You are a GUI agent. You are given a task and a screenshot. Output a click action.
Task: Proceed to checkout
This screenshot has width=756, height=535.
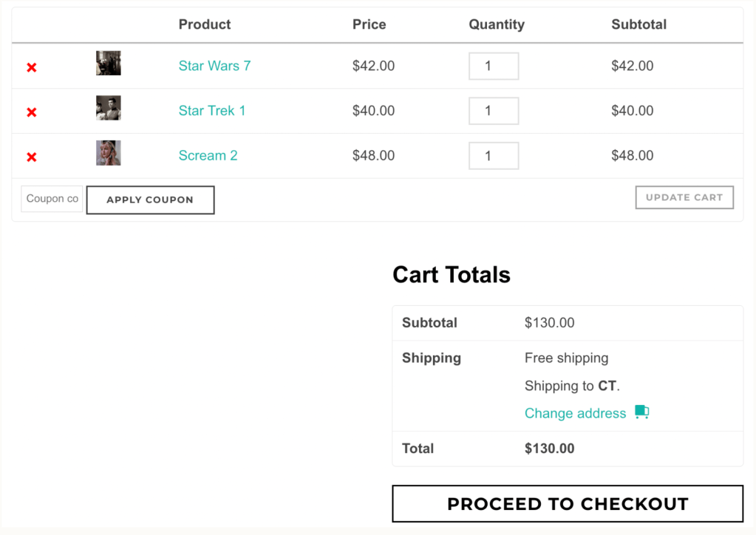pos(567,504)
